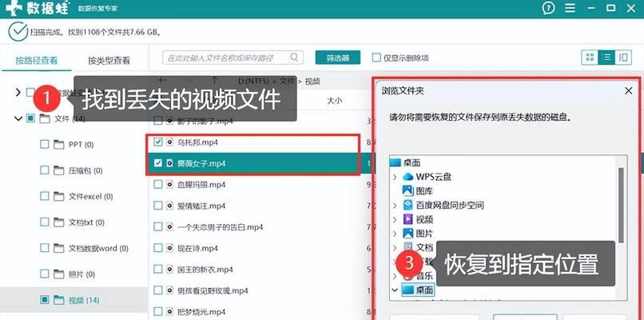Click the up-level arrow in path bar
The image size is (644, 320).
tap(214, 80)
